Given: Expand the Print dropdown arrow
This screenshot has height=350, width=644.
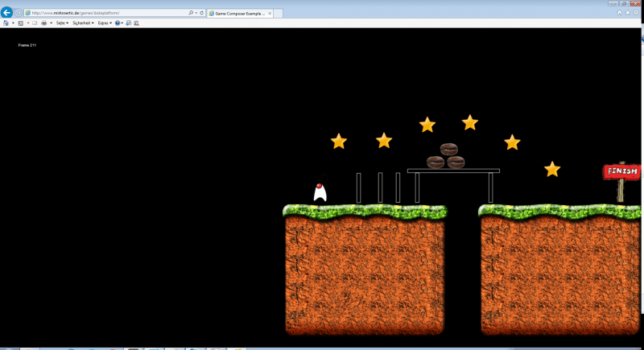Looking at the screenshot, I should pyautogui.click(x=51, y=23).
